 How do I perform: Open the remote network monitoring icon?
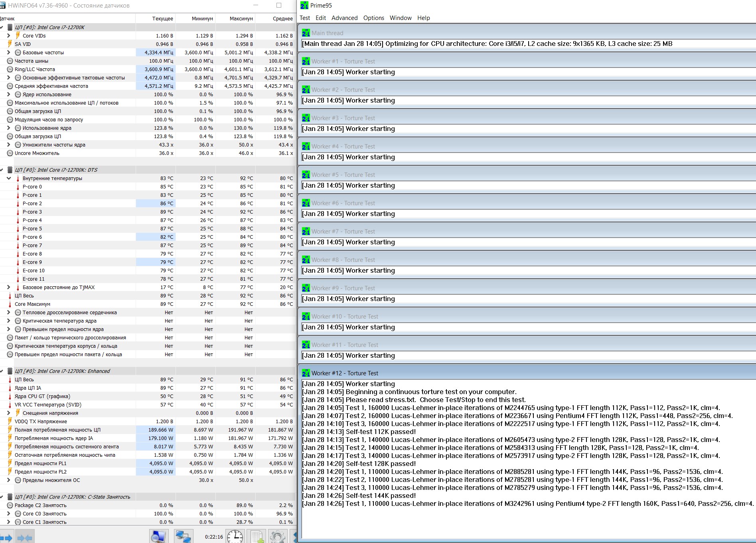tap(183, 536)
